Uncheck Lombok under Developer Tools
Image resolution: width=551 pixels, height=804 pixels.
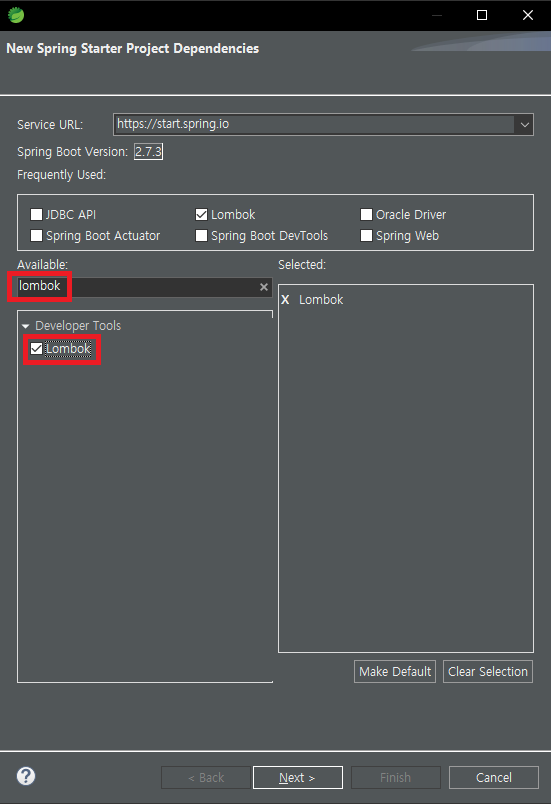point(36,349)
